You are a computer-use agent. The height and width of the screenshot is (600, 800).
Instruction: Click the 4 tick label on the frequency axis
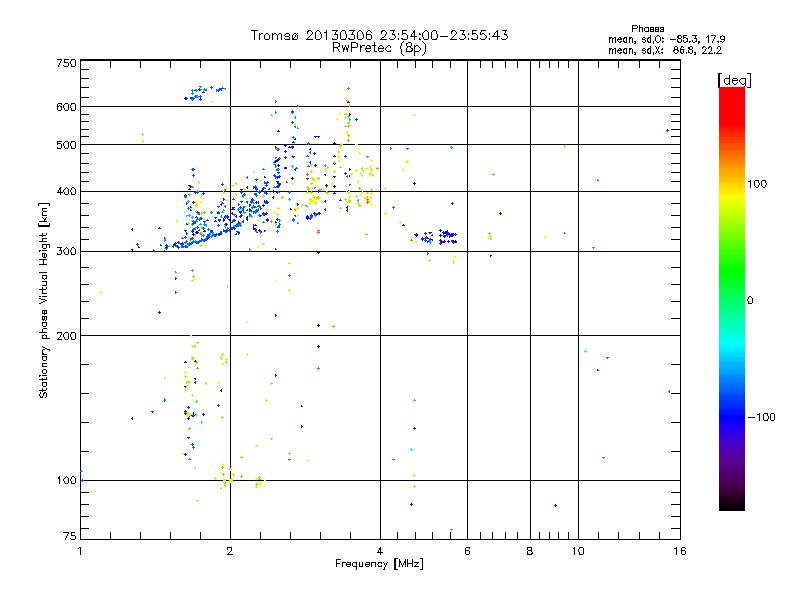[x=380, y=551]
